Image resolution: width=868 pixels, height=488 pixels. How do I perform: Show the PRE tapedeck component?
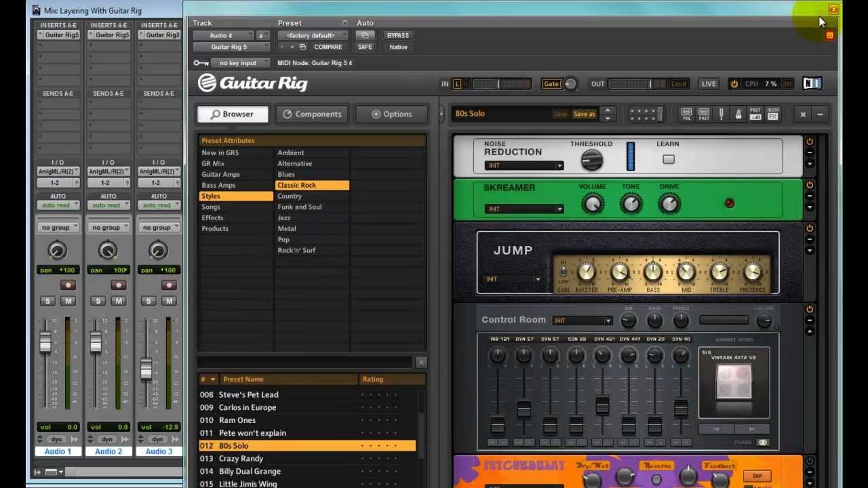pos(686,114)
